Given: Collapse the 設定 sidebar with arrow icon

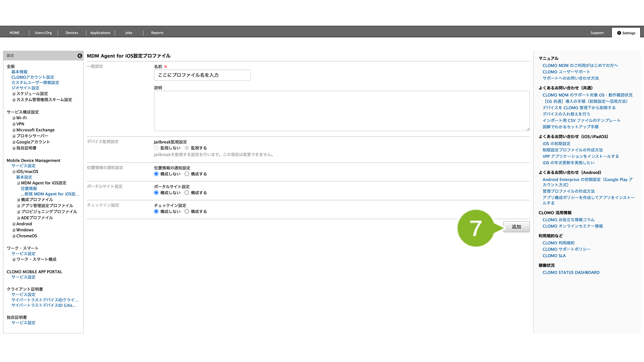Looking at the screenshot, I should point(80,56).
